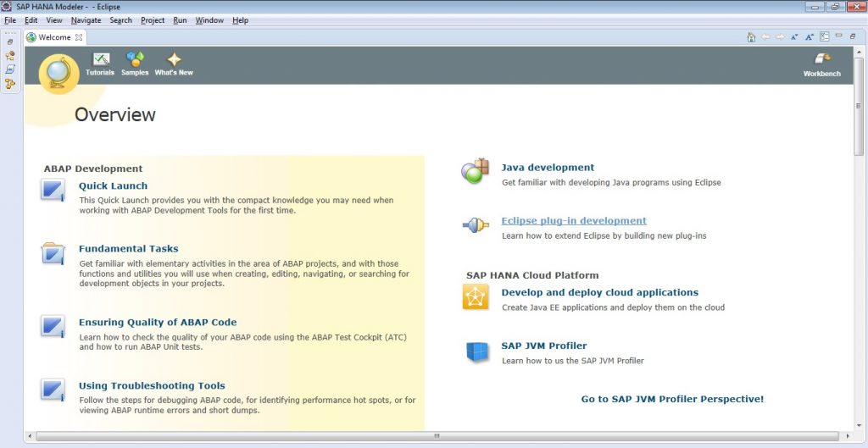Click the Navigate Back arrow icon
This screenshot has height=448, width=868.
click(x=765, y=37)
